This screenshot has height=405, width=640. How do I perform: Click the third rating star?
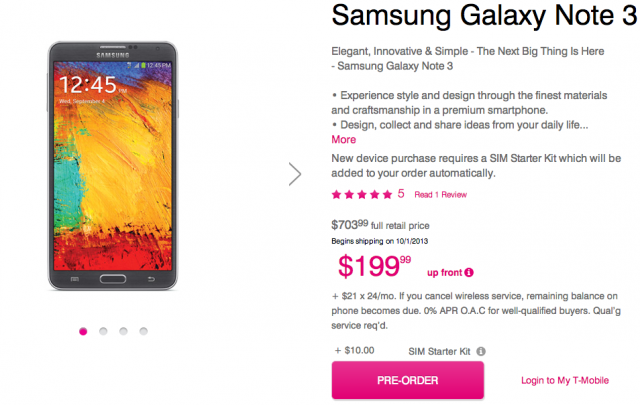[x=361, y=194]
